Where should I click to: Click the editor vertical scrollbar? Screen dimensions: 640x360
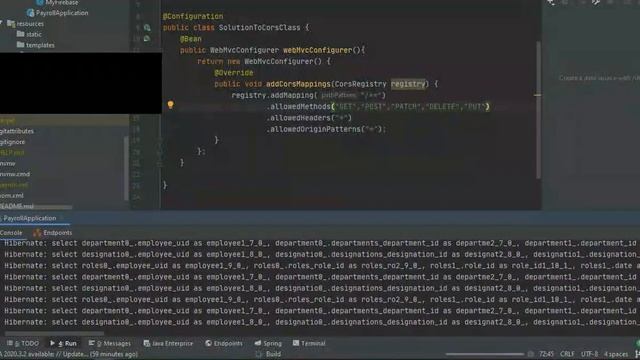pos(538,109)
